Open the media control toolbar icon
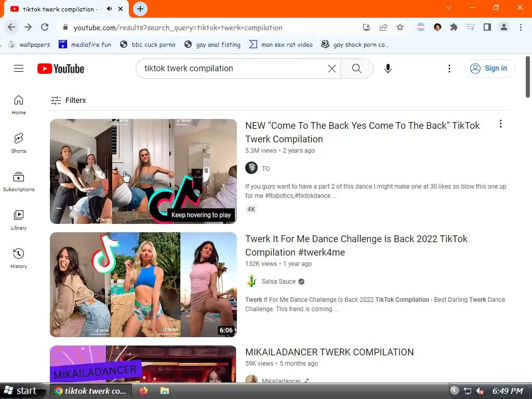 coord(470,27)
